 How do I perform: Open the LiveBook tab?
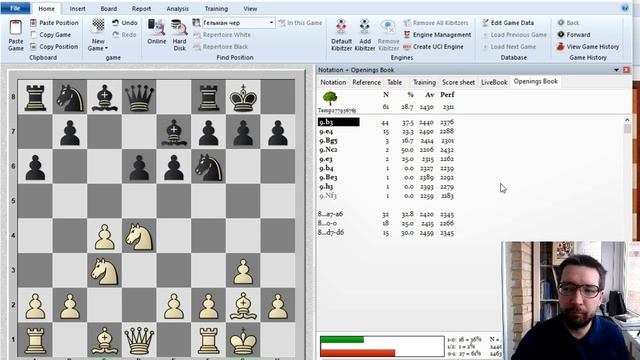[494, 82]
